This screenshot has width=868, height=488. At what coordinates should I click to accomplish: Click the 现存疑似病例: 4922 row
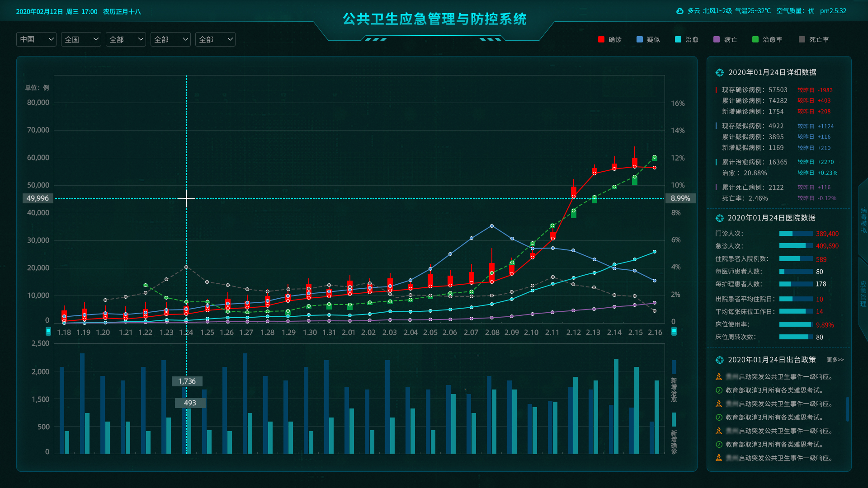(x=774, y=126)
